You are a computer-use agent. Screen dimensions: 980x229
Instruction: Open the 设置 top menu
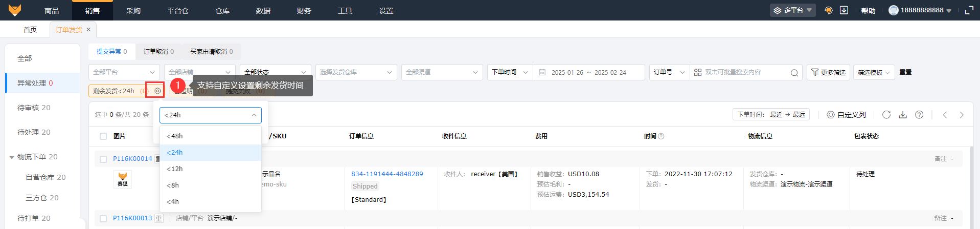coord(386,10)
